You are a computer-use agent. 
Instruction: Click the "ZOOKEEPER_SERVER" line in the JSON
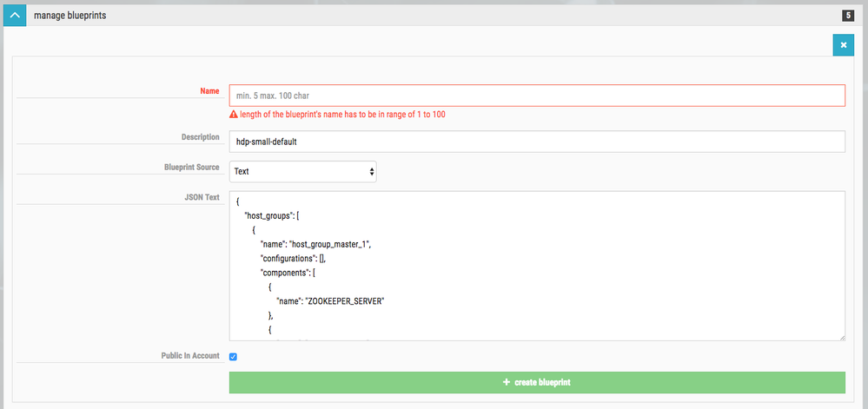[x=330, y=302]
